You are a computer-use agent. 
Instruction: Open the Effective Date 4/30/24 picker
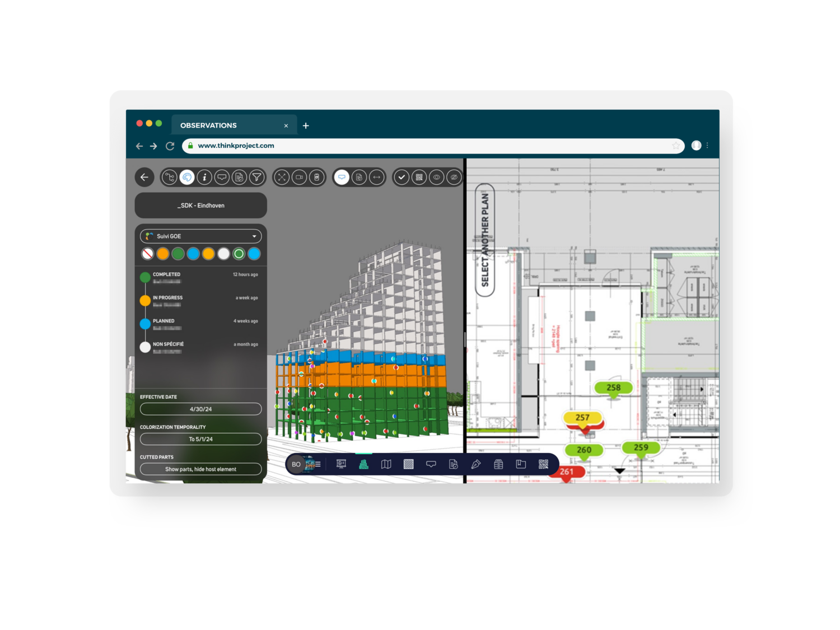coord(200,409)
